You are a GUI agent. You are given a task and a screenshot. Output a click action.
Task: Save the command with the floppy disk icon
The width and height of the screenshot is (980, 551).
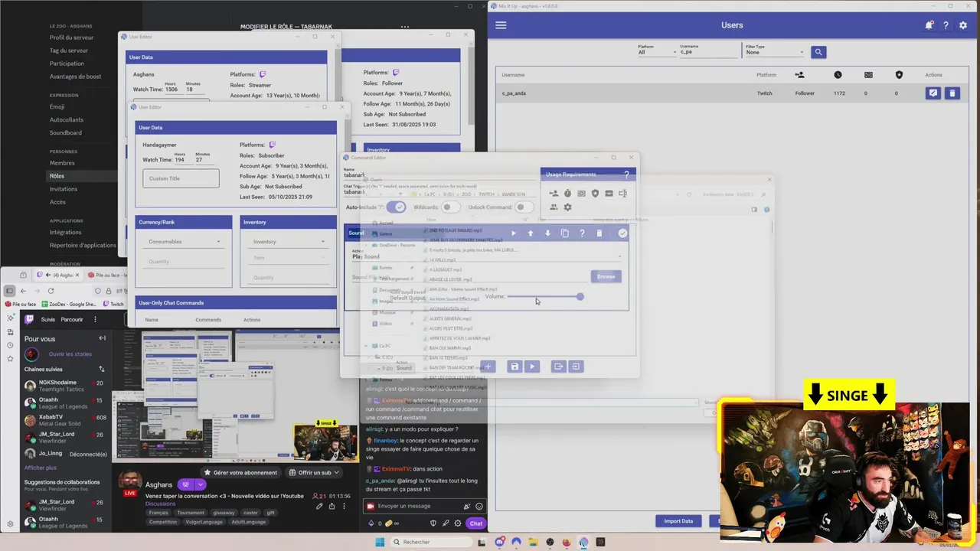(514, 367)
